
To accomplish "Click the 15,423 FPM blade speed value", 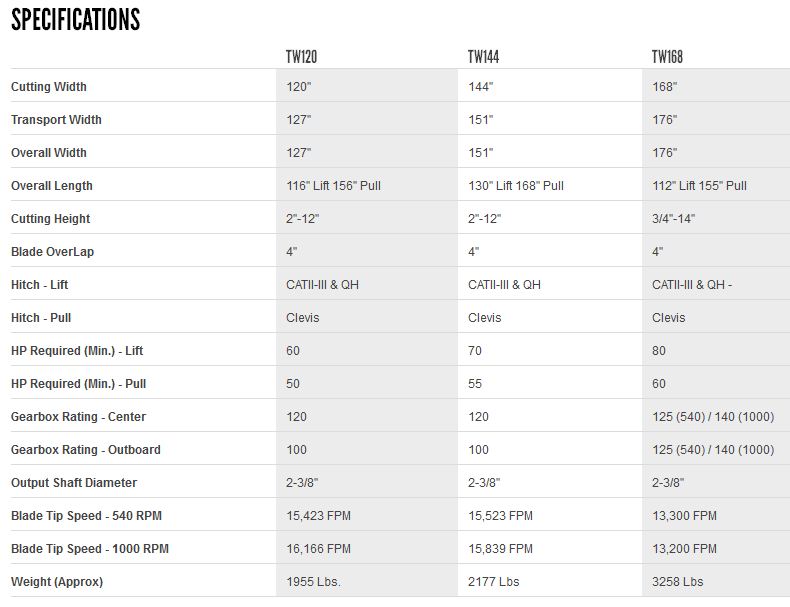I will 318,516.
